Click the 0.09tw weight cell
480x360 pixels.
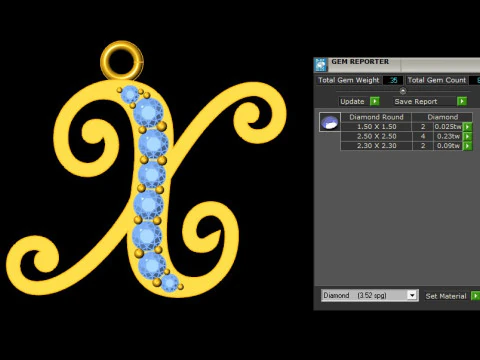coord(448,146)
